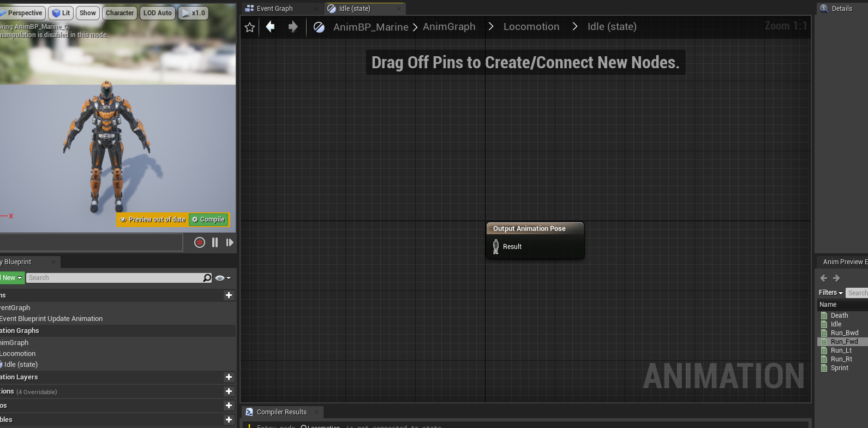Image resolution: width=868 pixels, height=428 pixels.
Task: Close the My Blueprint tab
Action: (53, 262)
